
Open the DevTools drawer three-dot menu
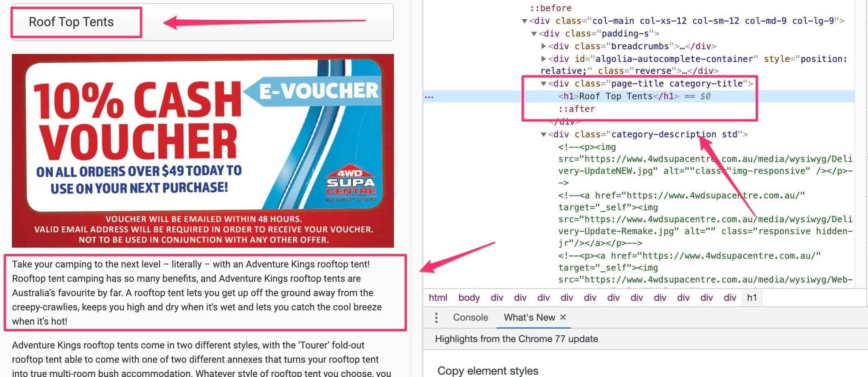click(436, 317)
